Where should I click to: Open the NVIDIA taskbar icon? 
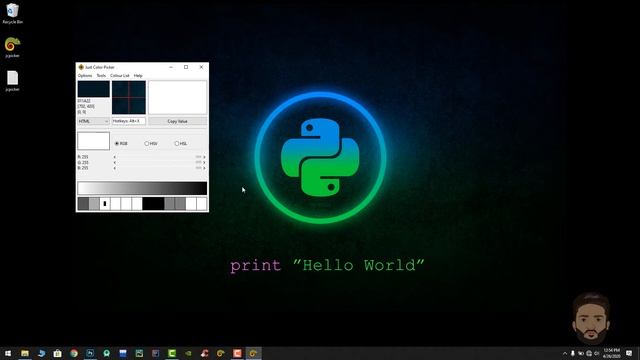pos(188,353)
